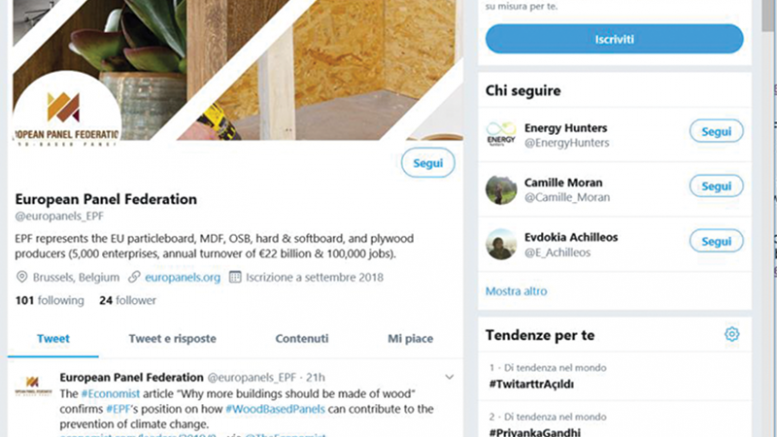Screen dimensions: 777x437
Task: Open Camille Moran's profile picture
Action: coord(501,189)
